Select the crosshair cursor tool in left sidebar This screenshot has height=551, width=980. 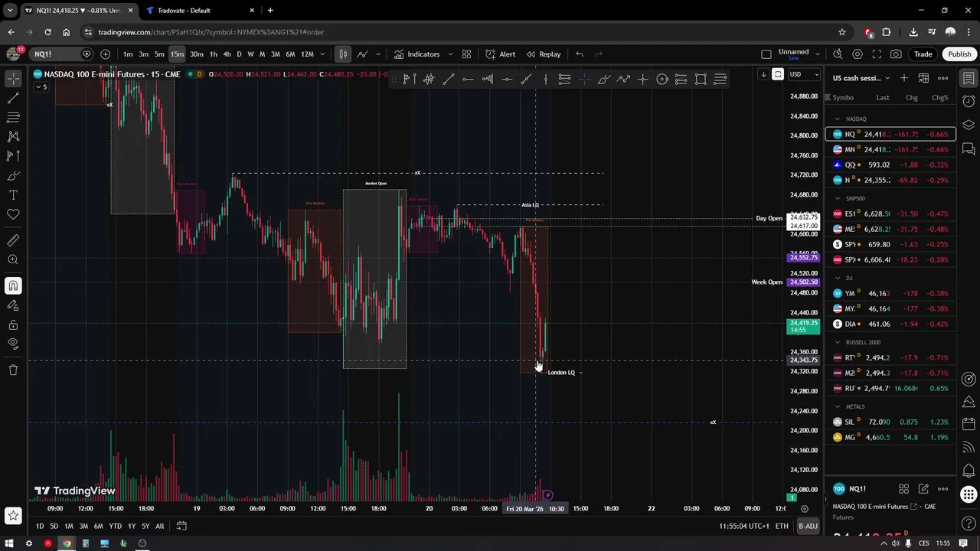tap(13, 79)
